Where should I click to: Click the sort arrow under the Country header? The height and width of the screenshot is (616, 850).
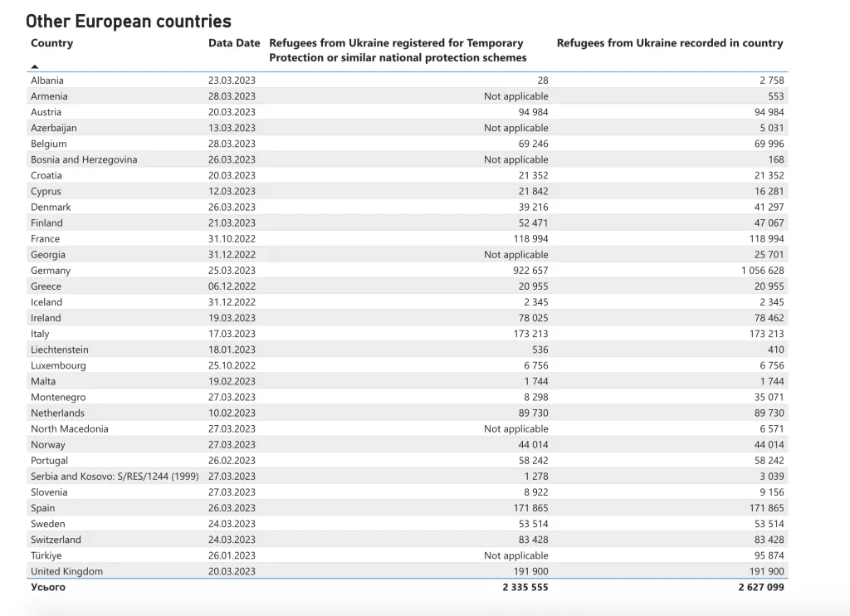(35, 66)
